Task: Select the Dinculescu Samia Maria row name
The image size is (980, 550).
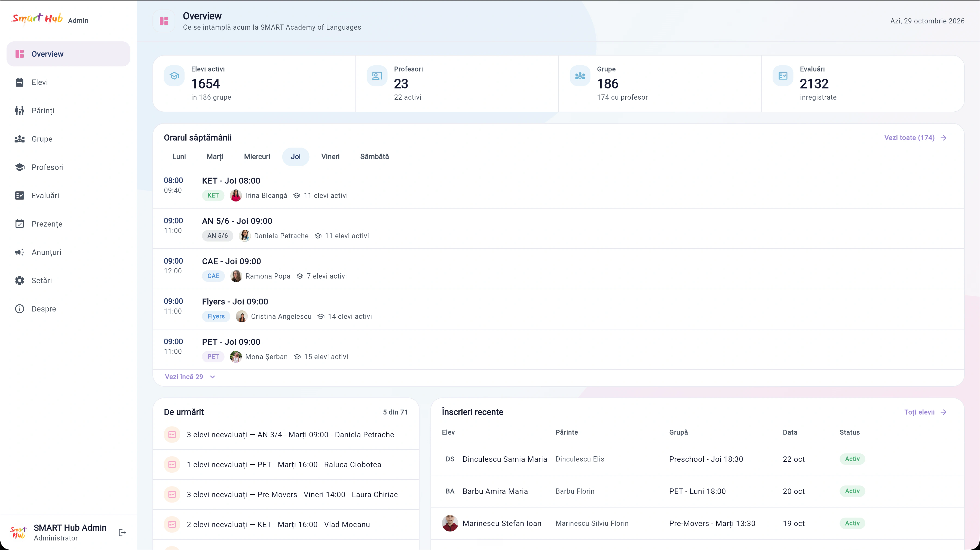Action: point(504,459)
